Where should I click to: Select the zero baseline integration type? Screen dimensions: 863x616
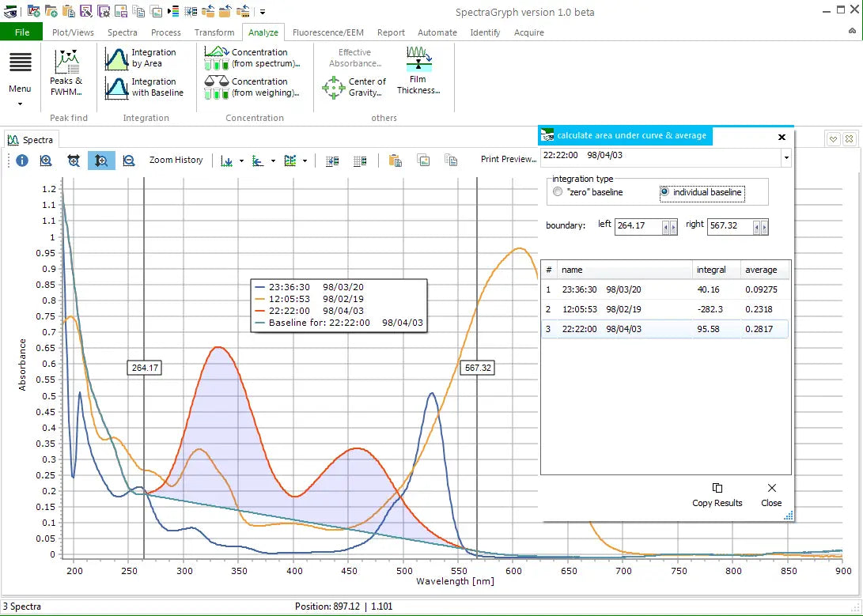coord(558,192)
